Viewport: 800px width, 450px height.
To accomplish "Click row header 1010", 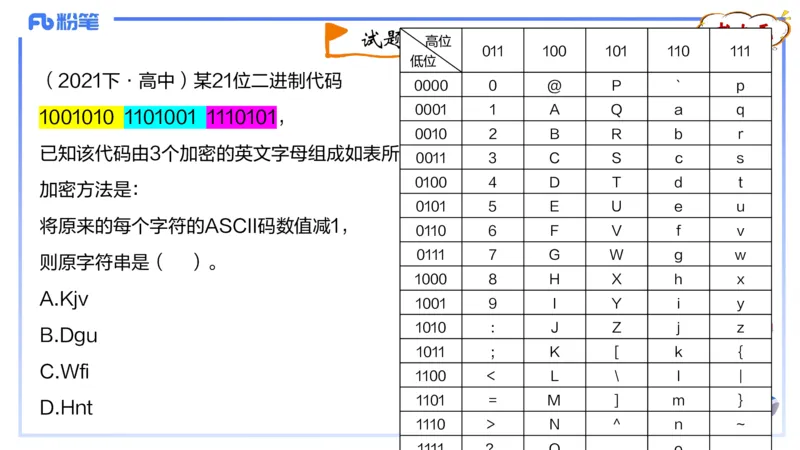I will (431, 328).
